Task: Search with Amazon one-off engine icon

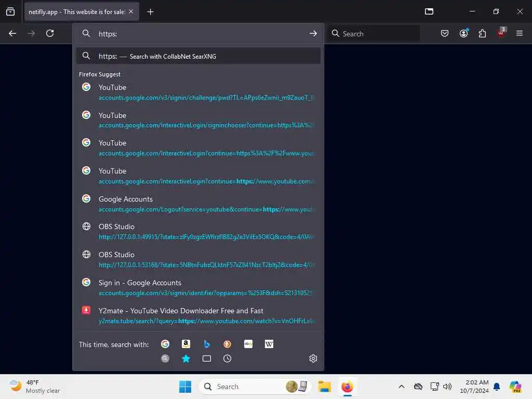Action: [x=186, y=344]
